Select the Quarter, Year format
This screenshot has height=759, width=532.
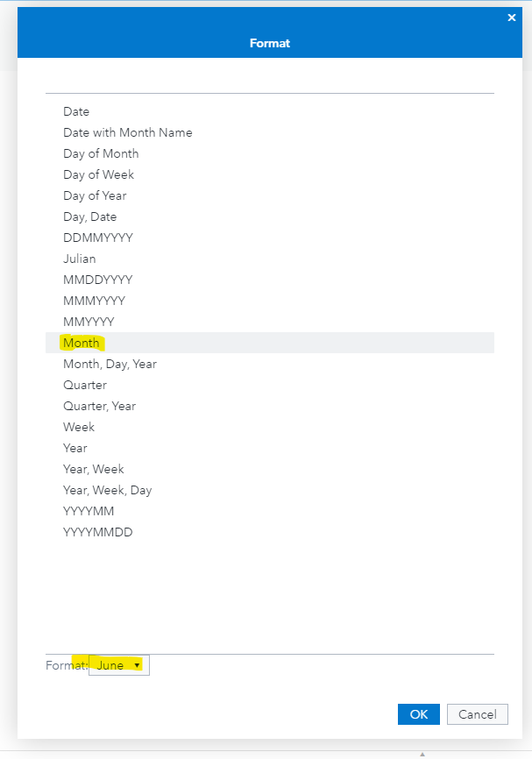pyautogui.click(x=99, y=406)
